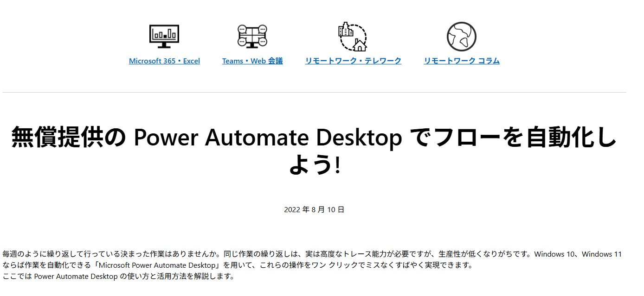
Task: Open the Teams・Web 会議 link
Action: [252, 61]
